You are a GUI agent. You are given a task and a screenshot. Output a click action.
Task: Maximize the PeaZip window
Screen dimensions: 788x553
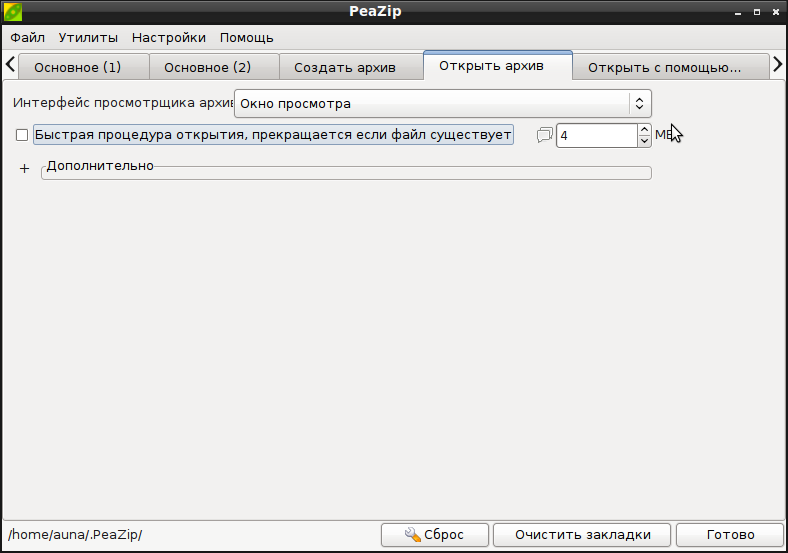tap(757, 12)
